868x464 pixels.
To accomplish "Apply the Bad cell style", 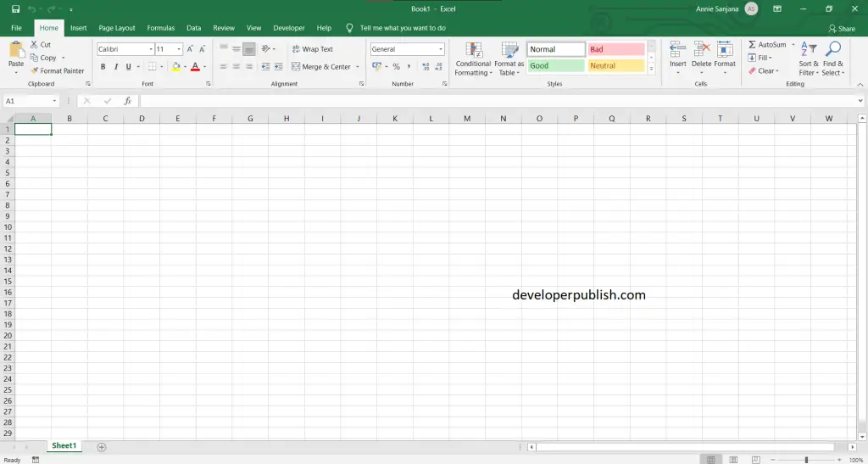I will click(616, 49).
